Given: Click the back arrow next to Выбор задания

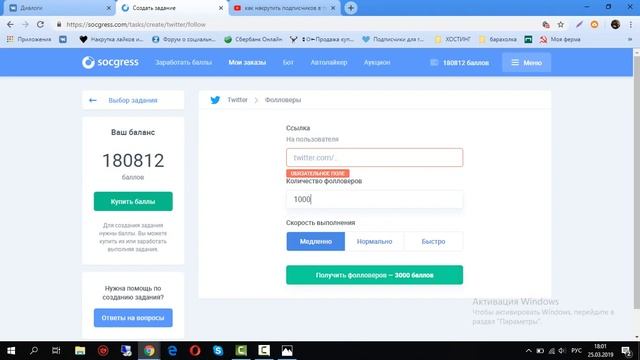Looking at the screenshot, I should pos(93,100).
